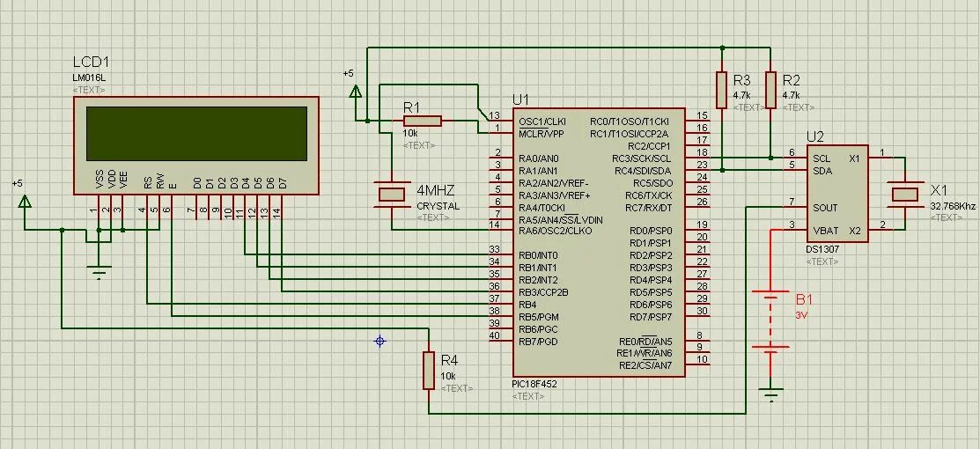This screenshot has width=980, height=449.
Task: Click the SDA pin label on DS1307
Action: (x=822, y=171)
